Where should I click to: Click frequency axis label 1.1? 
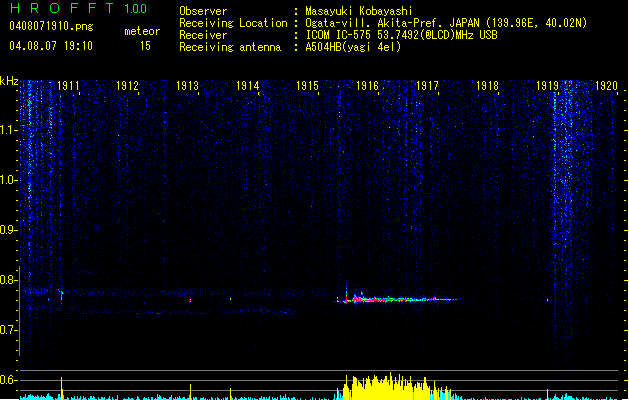8,130
